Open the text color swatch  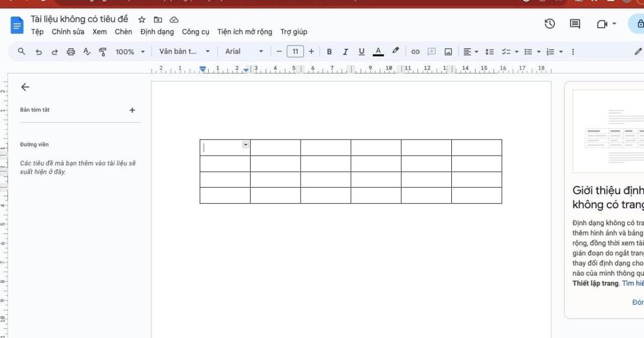tap(378, 52)
